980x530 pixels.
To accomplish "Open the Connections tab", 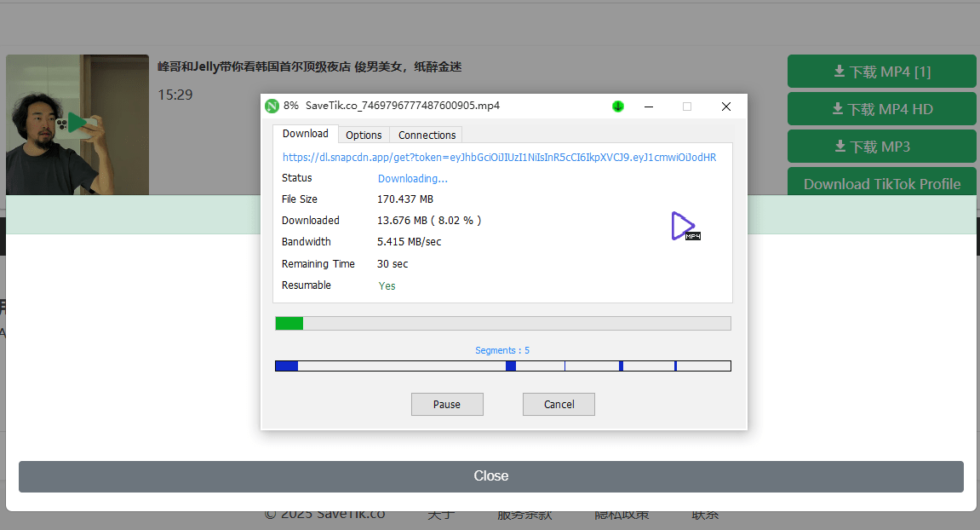I will (426, 135).
